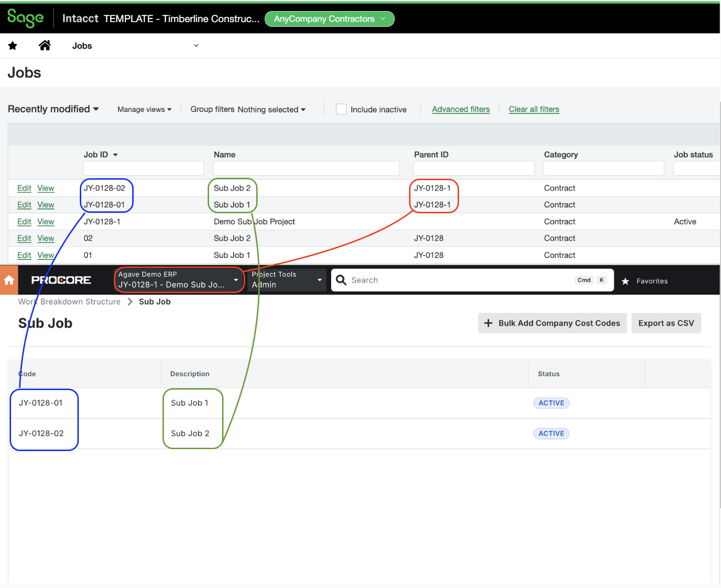
Task: Click the Sage logo
Action: pyautogui.click(x=25, y=18)
